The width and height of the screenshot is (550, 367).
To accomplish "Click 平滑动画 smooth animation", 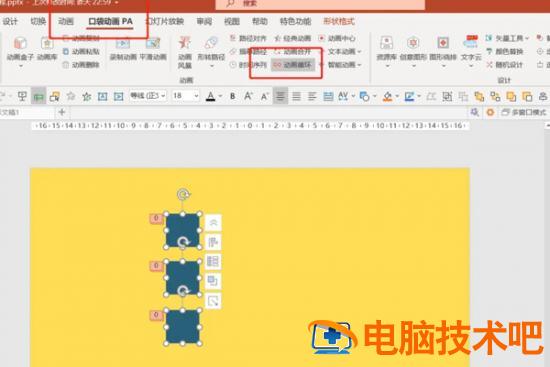I will point(153,49).
